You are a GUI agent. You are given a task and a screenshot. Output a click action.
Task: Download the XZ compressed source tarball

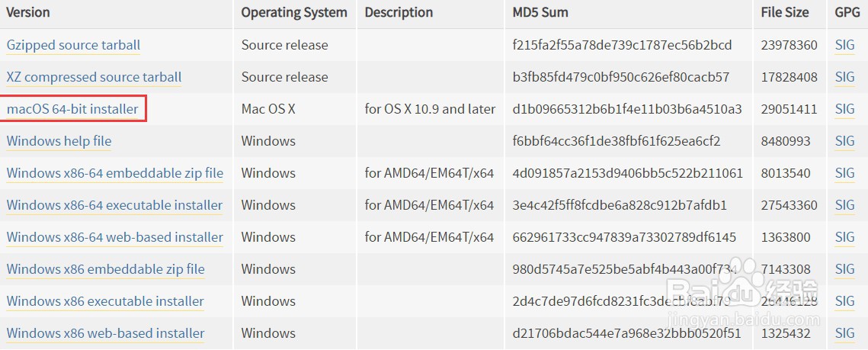coord(94,78)
